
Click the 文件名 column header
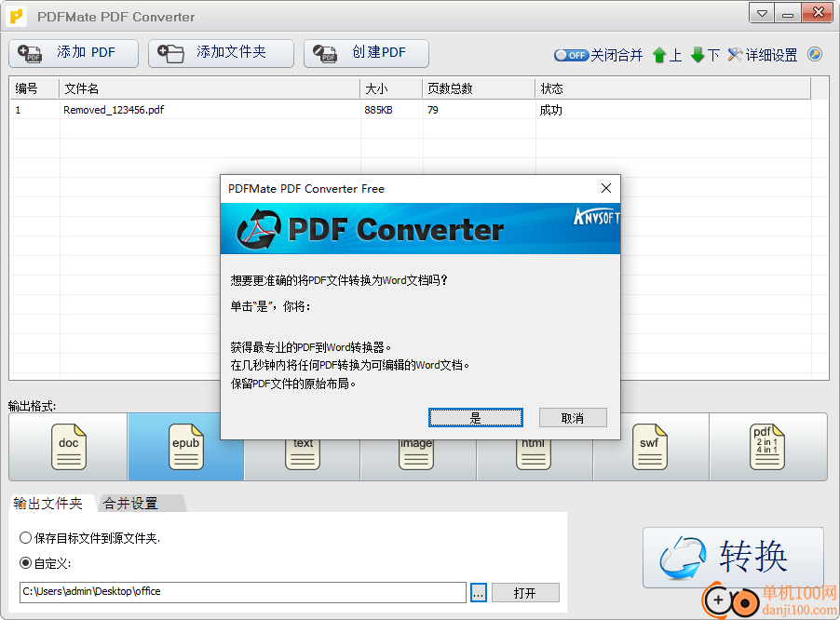pyautogui.click(x=210, y=88)
